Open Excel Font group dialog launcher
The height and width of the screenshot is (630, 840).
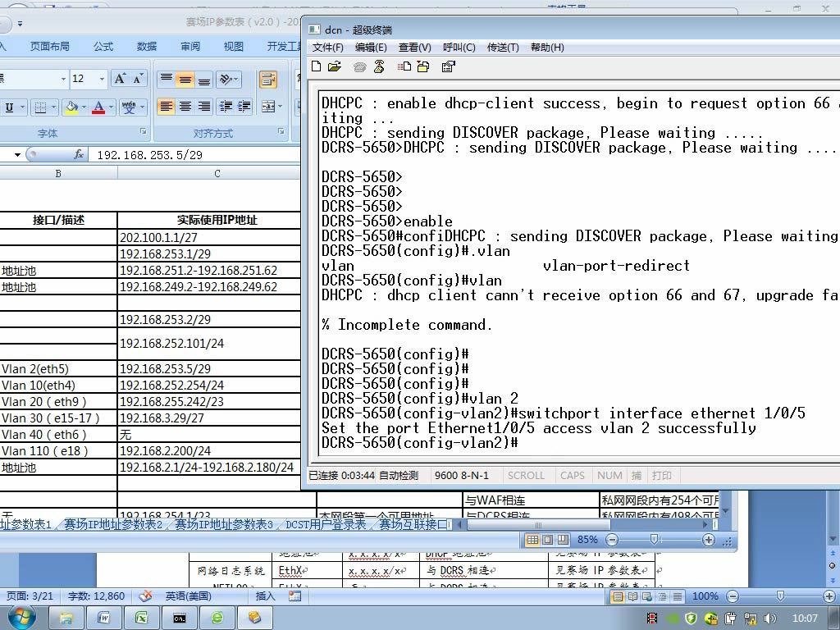(143, 131)
